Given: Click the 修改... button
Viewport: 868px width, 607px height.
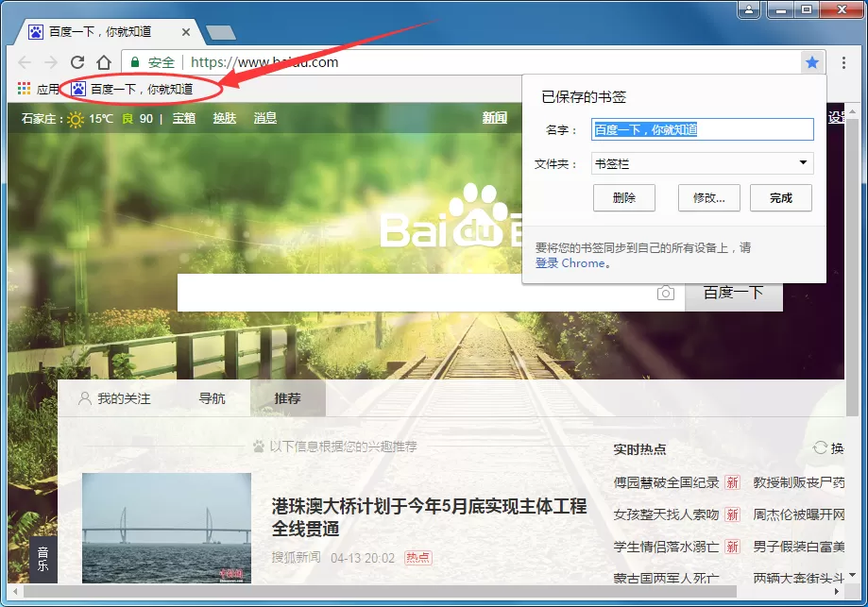Looking at the screenshot, I should (x=708, y=197).
